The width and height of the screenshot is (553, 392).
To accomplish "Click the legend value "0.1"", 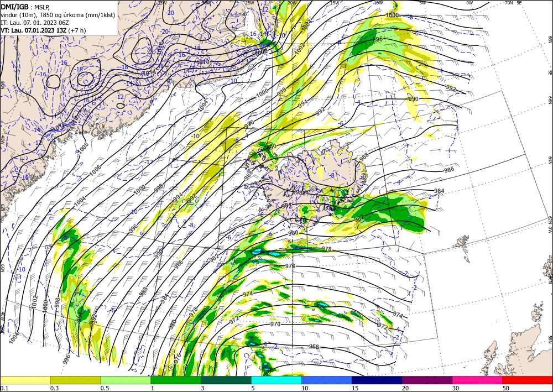I will pos(3,388).
